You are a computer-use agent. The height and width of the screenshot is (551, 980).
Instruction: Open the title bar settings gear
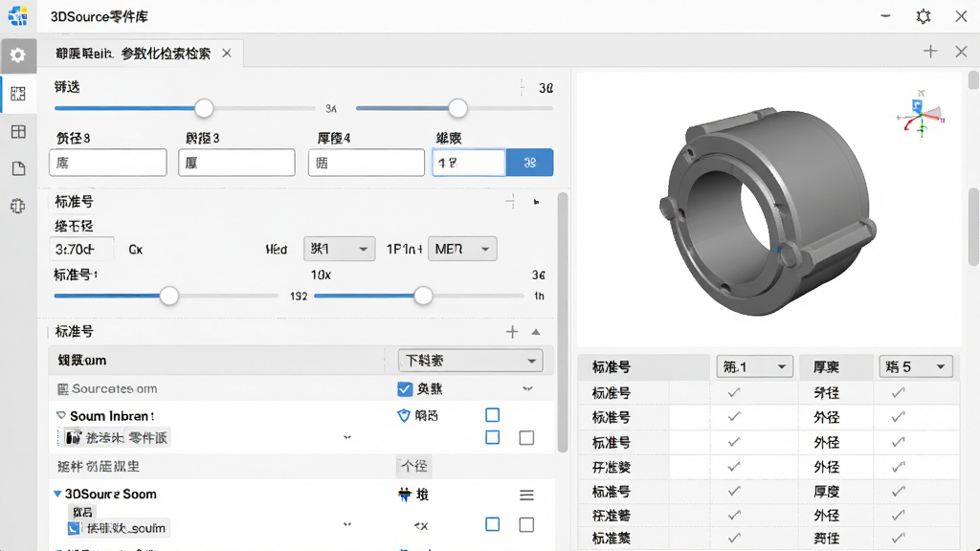924,16
